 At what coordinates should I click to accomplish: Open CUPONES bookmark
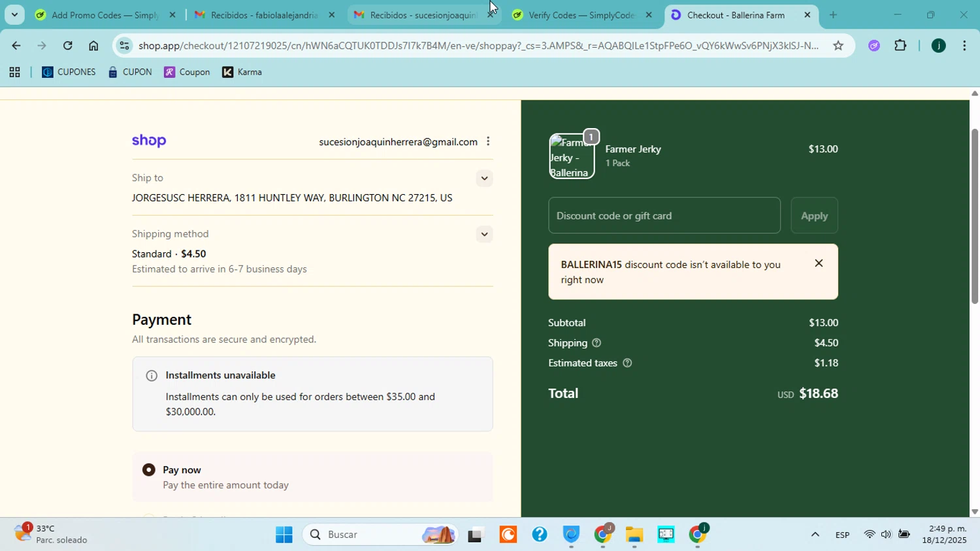69,73
